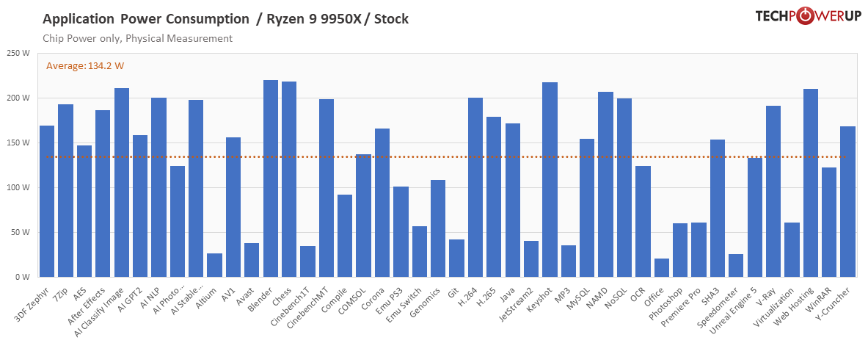868x343 pixels.
Task: Click the CinebenchMT bar
Action: 326,189
